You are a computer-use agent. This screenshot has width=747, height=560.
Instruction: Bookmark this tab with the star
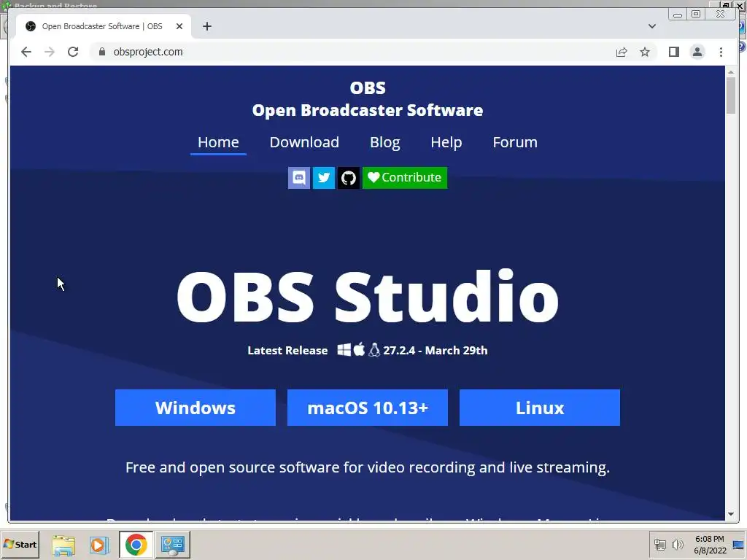tap(645, 52)
